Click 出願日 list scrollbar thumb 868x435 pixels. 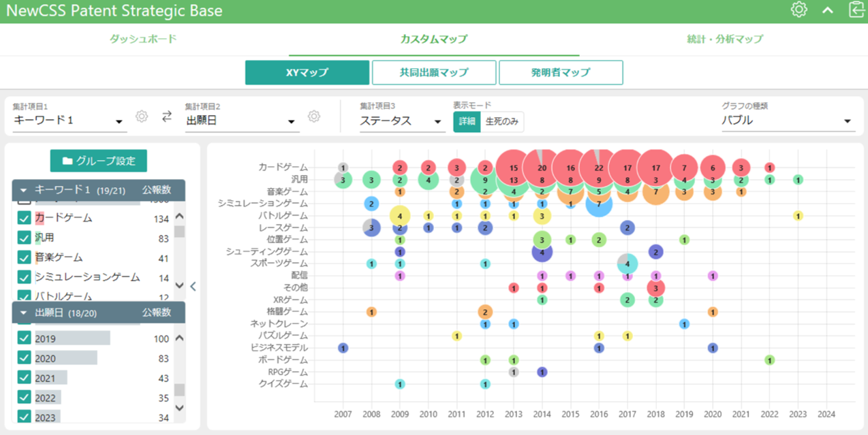179,390
